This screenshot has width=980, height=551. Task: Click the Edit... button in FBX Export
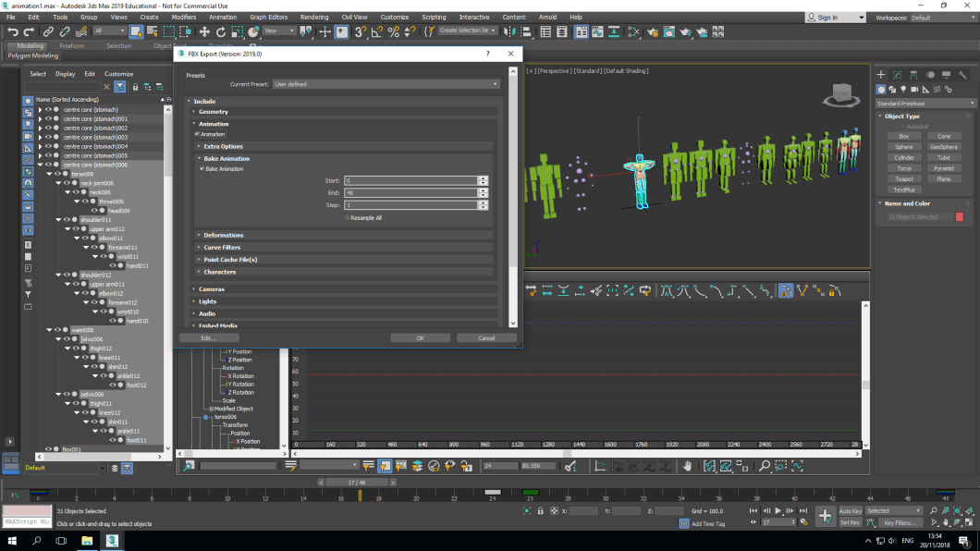tap(209, 338)
